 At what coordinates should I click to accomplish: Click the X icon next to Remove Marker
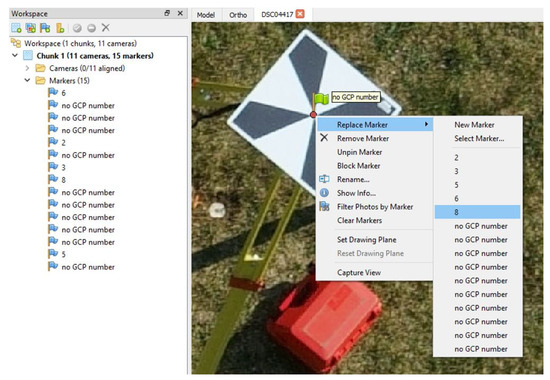pyautogui.click(x=324, y=138)
